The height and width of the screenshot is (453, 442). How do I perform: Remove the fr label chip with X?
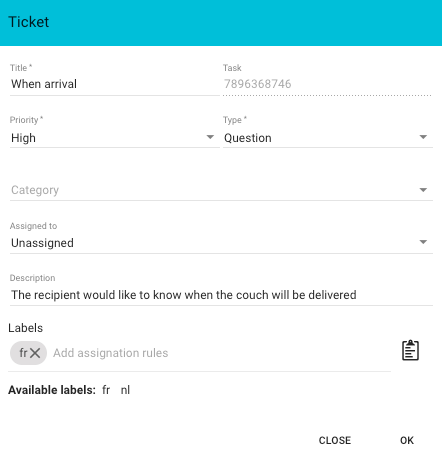35,353
